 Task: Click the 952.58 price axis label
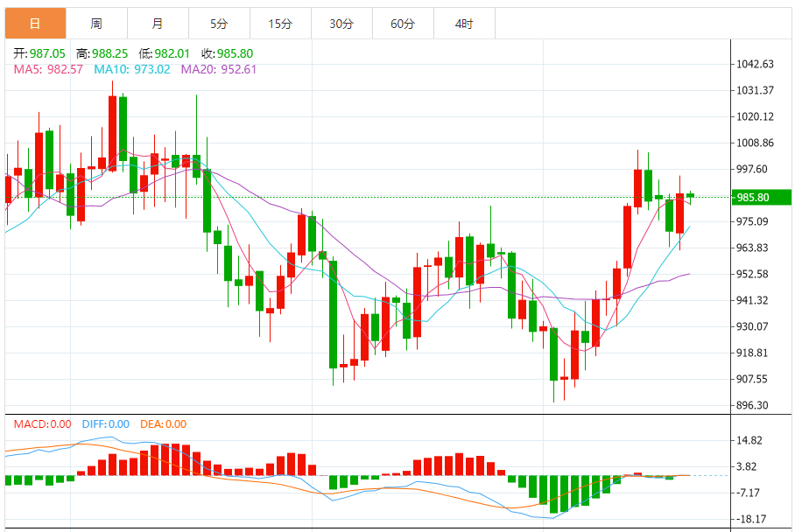(752, 274)
